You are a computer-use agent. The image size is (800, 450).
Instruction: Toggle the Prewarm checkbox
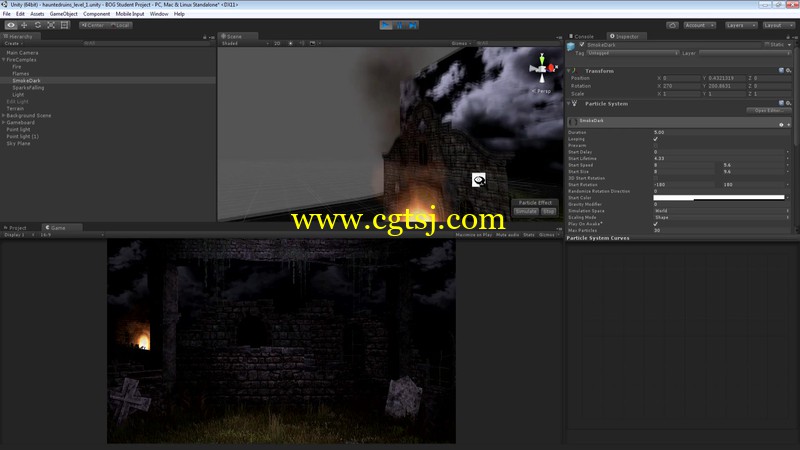click(656, 145)
